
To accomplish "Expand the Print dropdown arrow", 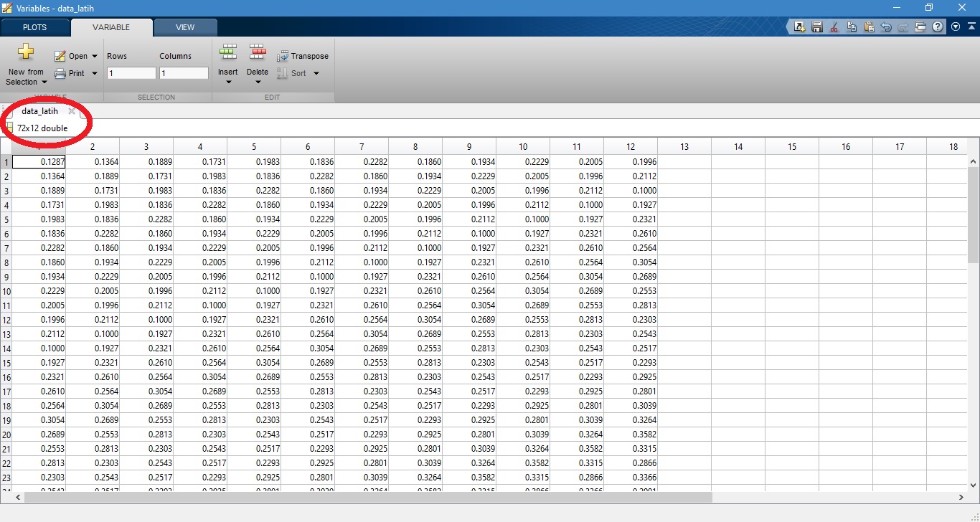I will click(95, 73).
